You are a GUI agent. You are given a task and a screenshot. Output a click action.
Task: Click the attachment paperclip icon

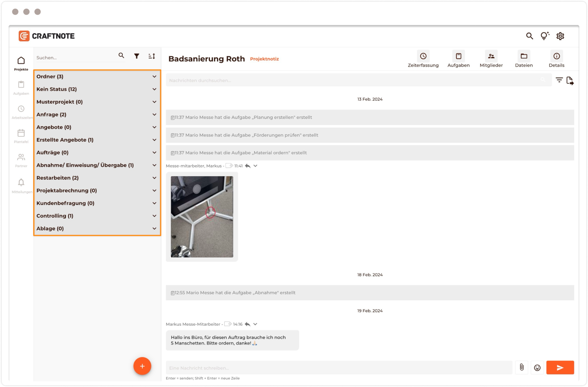pos(522,367)
